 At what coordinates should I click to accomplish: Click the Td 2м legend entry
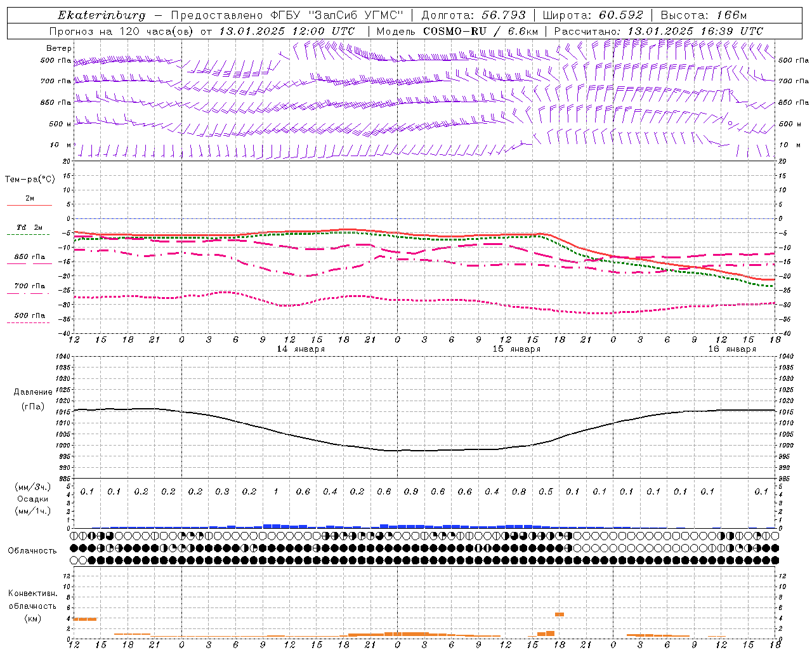[29, 227]
